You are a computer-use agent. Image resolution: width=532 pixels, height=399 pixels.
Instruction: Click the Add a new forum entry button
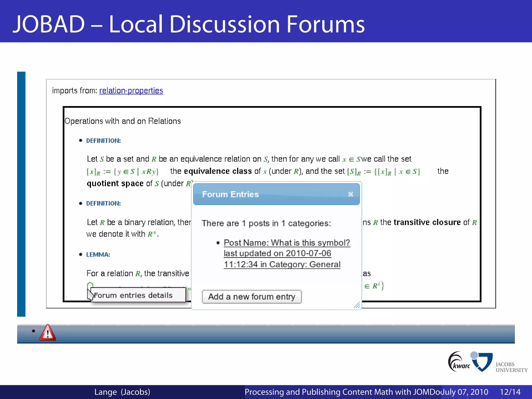click(x=252, y=297)
